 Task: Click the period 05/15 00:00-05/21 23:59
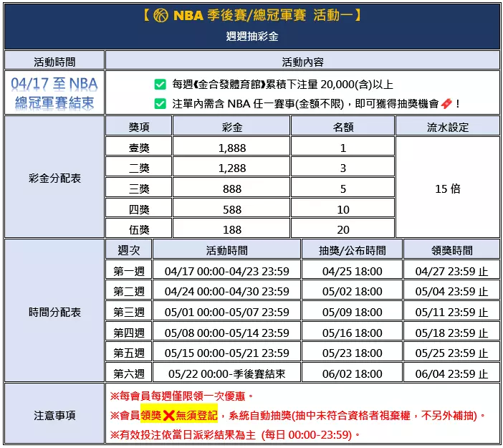(x=227, y=353)
